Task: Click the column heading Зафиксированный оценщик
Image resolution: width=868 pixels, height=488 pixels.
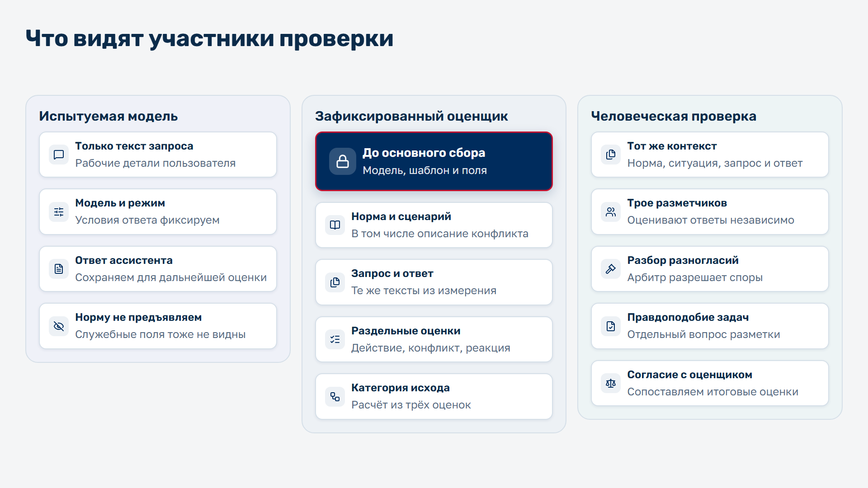Action: coord(411,116)
